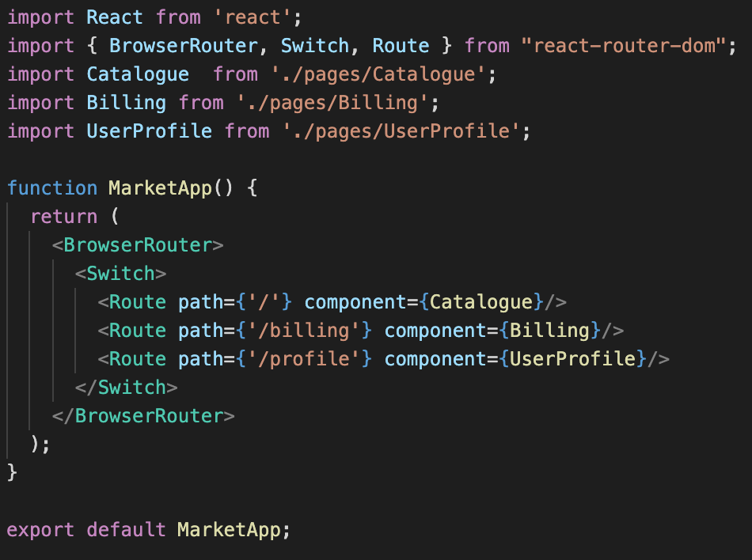Click {Billing} component value
752x560 pixels.
pyautogui.click(x=549, y=331)
